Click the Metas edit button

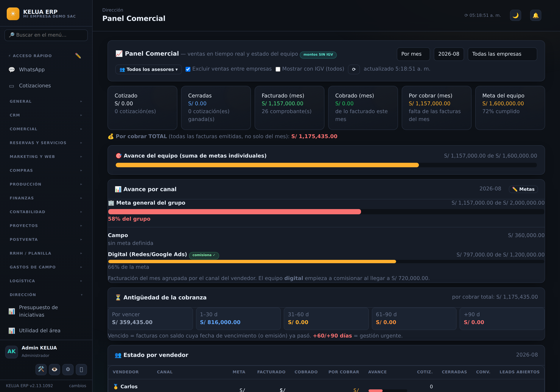point(523,189)
